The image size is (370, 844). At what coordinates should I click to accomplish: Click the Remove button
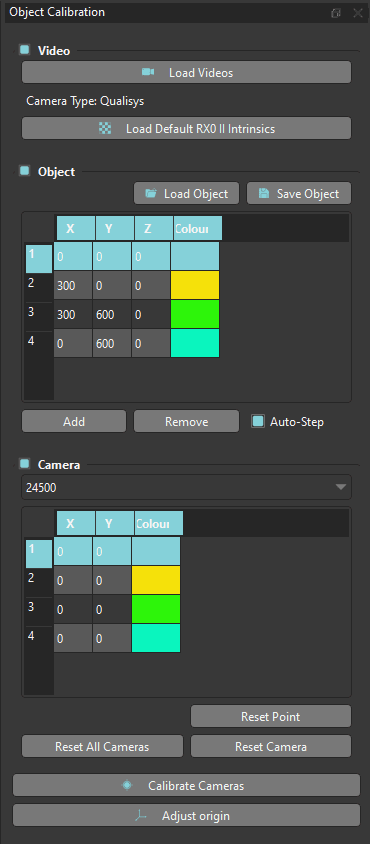(x=186, y=421)
